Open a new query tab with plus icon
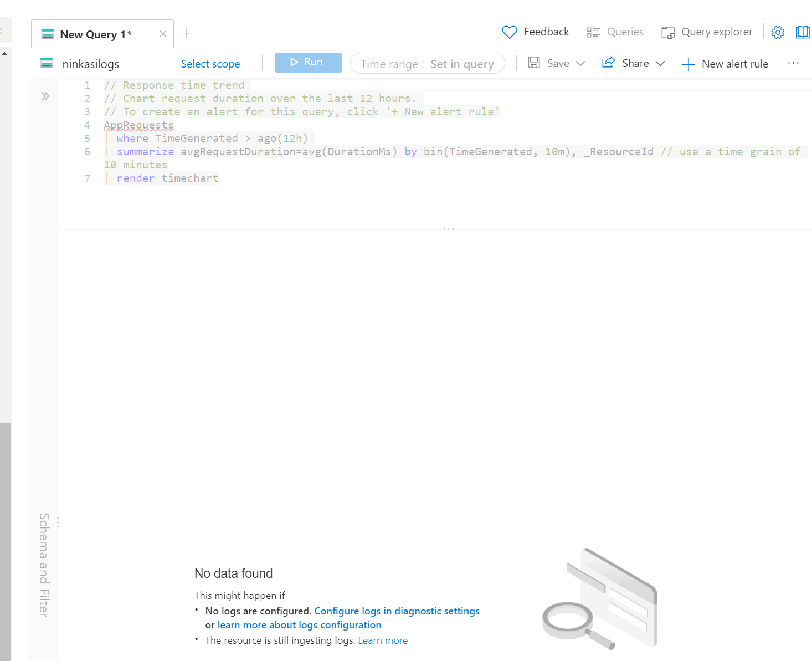Viewport: 812px width, 661px height. (x=187, y=33)
